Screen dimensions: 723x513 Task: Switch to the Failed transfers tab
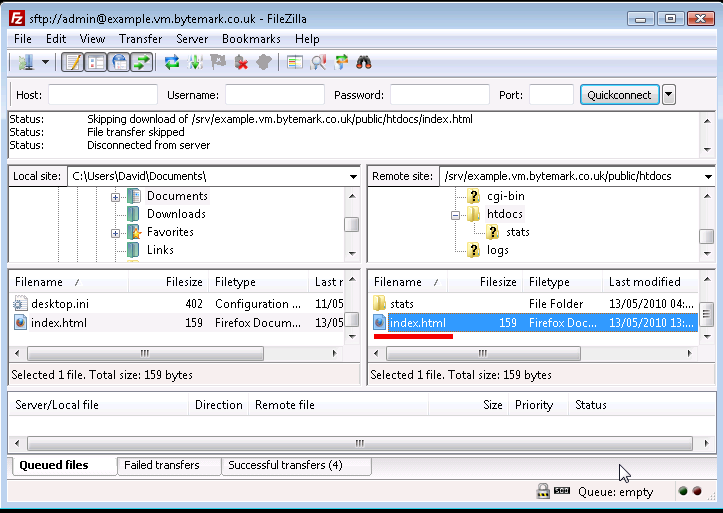point(169,465)
